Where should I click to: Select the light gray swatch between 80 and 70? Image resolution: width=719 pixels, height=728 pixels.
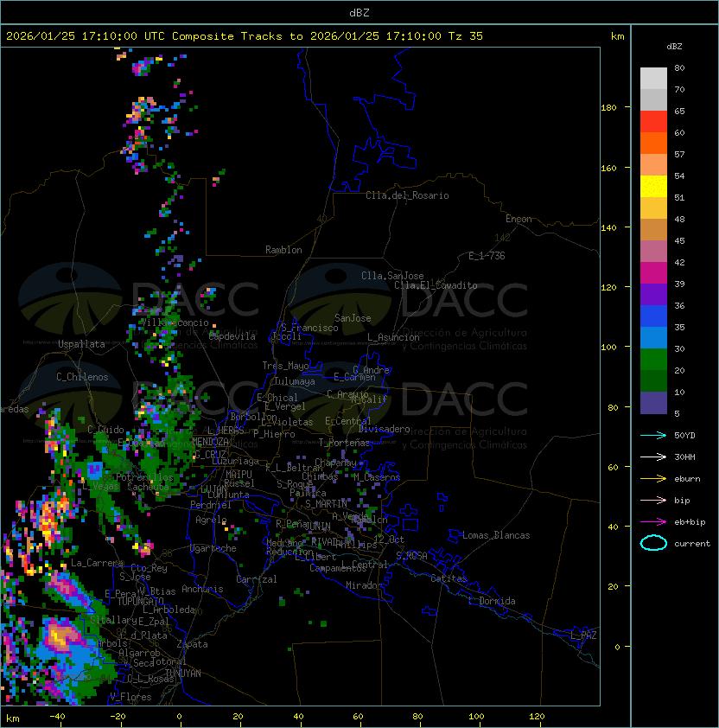click(653, 79)
